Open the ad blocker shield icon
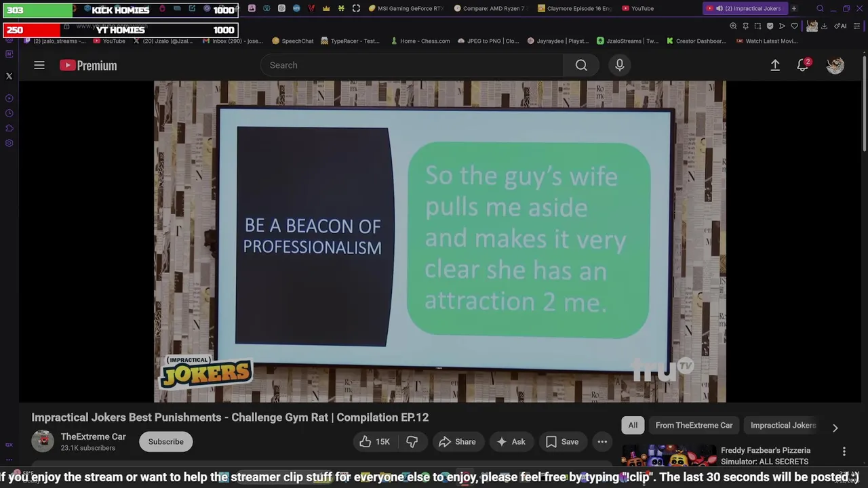Screen dimensions: 868x488 770,26
